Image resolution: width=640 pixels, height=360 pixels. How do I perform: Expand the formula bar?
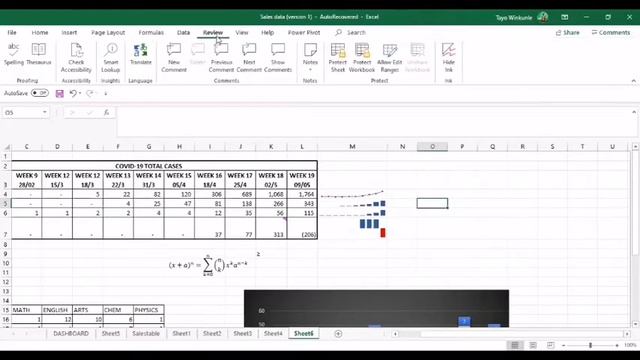pos(634,112)
